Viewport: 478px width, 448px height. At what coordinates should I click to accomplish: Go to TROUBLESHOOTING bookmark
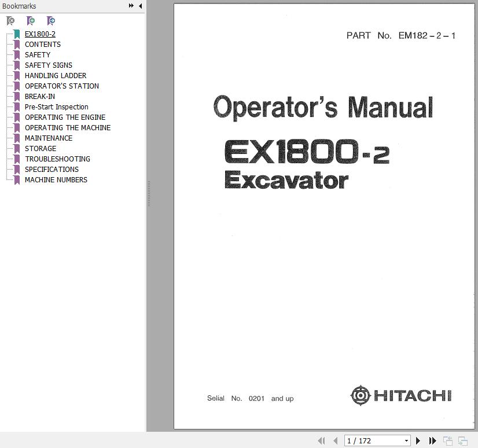tap(58, 159)
